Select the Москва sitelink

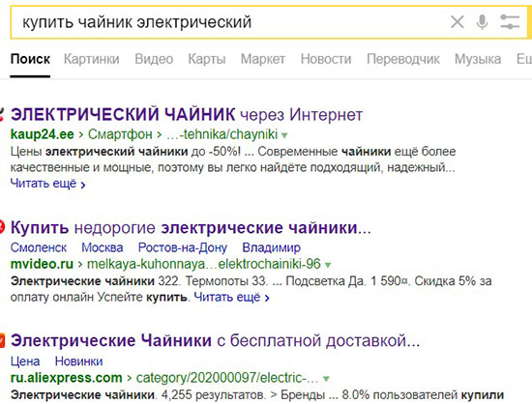coord(103,247)
